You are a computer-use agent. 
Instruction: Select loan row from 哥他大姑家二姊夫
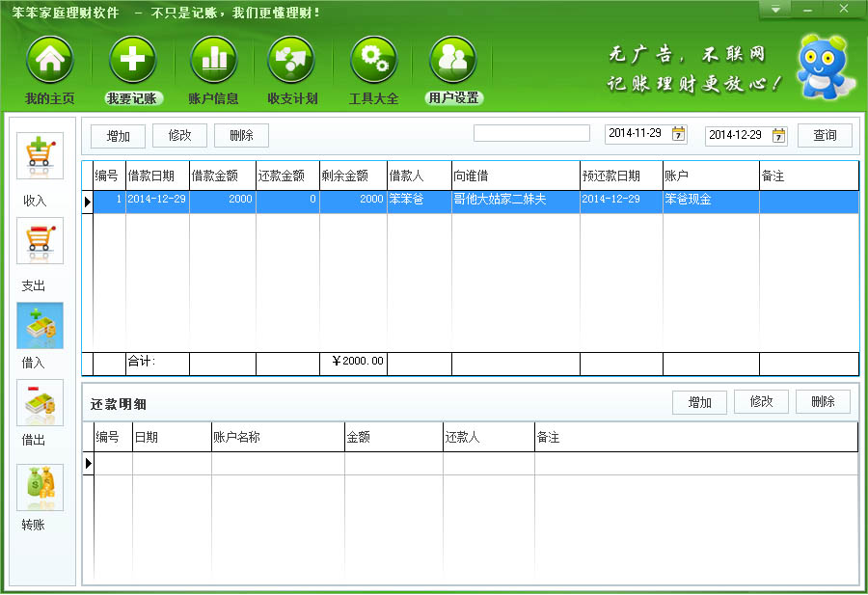(515, 200)
